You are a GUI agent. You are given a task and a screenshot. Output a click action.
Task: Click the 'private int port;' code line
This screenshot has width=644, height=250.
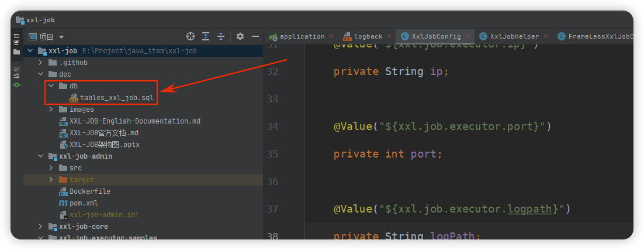[387, 154]
